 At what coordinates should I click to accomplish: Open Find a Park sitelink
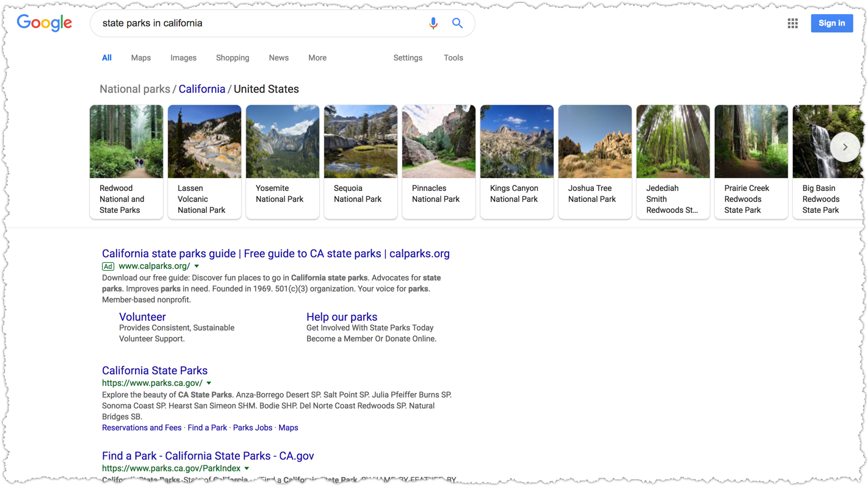click(x=207, y=428)
